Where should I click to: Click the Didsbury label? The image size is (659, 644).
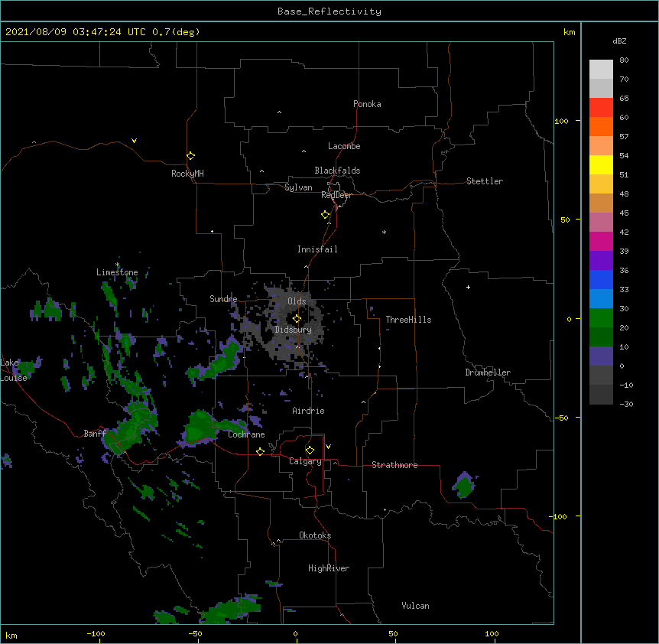[x=294, y=330]
